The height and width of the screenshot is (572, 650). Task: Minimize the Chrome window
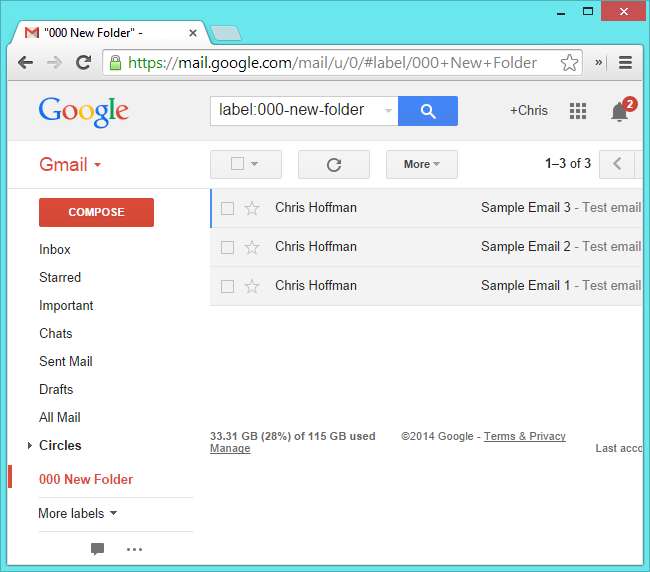tap(561, 12)
